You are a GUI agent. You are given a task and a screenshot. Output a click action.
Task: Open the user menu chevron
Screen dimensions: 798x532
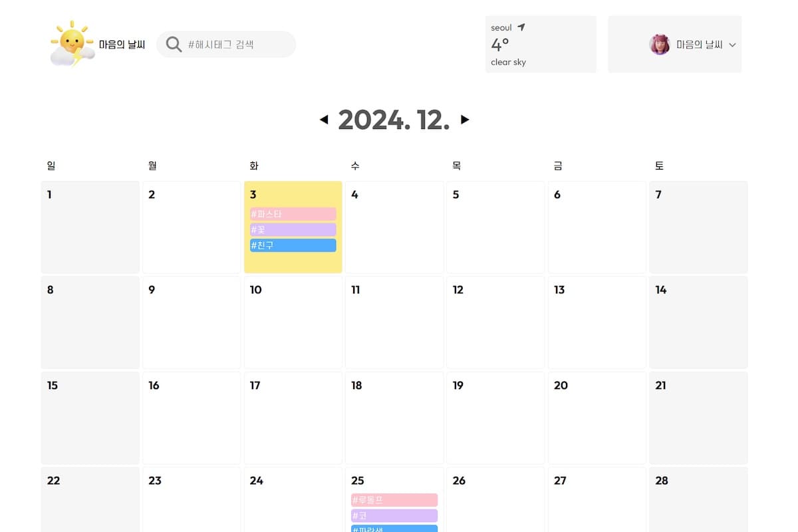click(x=732, y=45)
